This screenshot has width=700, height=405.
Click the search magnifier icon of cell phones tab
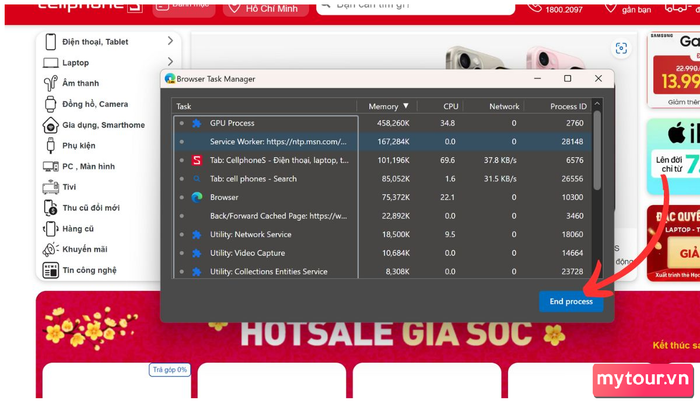pos(196,179)
